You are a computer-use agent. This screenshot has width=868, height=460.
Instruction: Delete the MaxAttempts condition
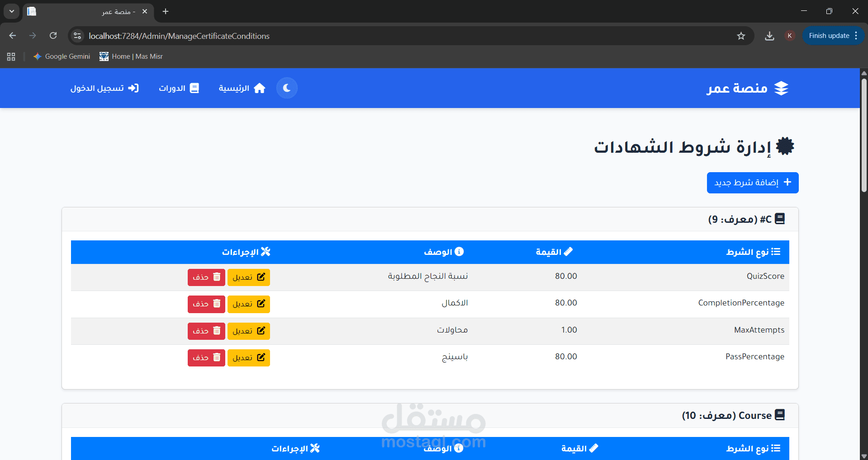(x=206, y=331)
